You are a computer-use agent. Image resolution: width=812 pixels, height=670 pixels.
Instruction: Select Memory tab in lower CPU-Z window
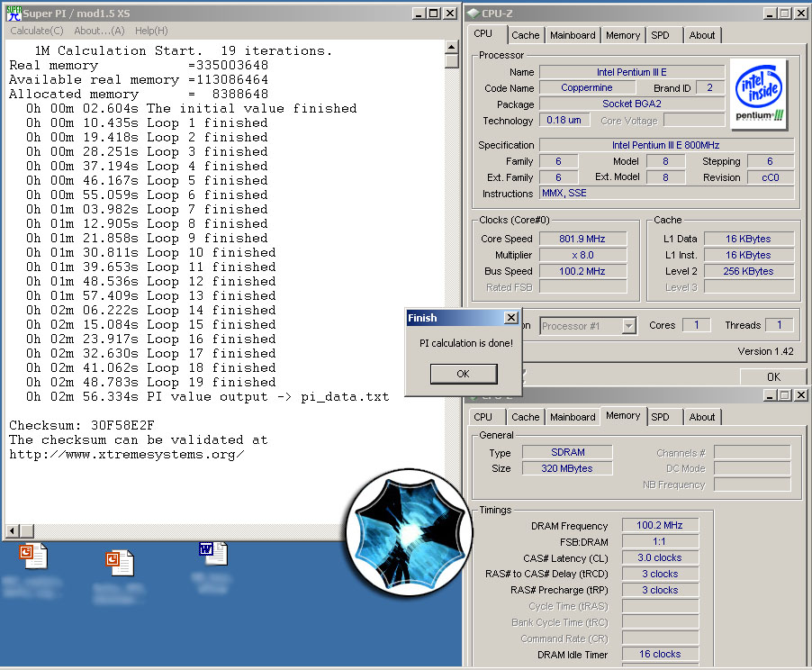click(623, 415)
